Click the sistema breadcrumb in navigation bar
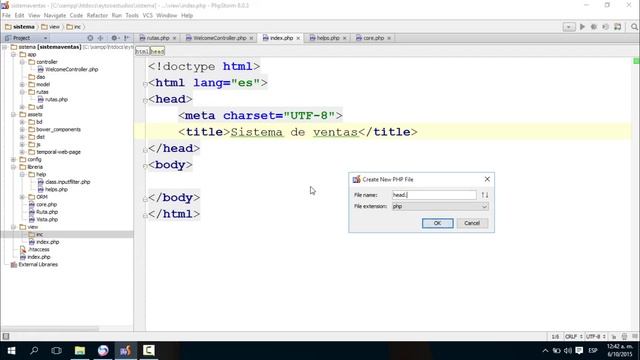The image size is (640, 360). [20, 27]
